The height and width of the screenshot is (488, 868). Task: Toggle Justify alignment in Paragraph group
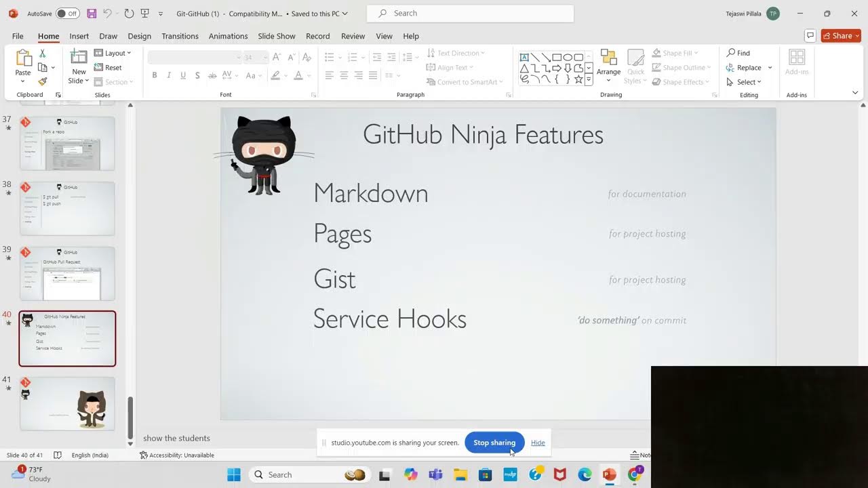click(x=373, y=75)
